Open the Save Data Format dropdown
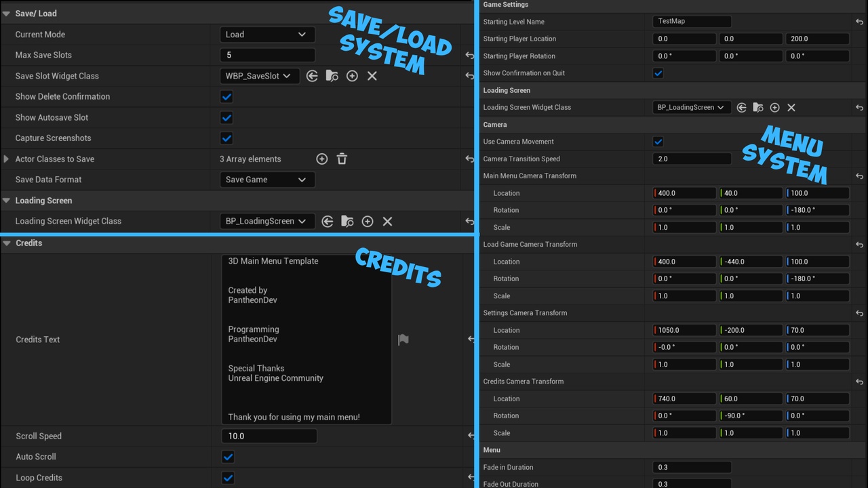The height and width of the screenshot is (488, 868). (x=267, y=180)
